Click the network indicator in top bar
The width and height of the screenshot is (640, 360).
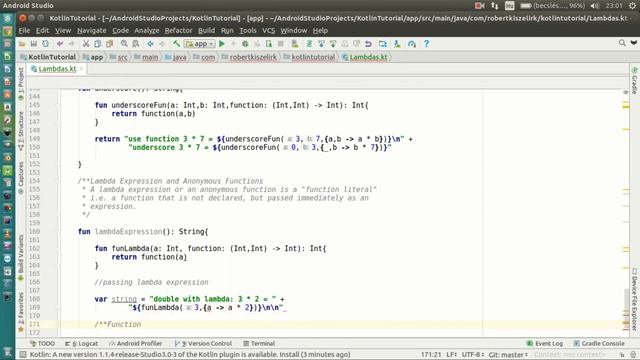[495, 6]
